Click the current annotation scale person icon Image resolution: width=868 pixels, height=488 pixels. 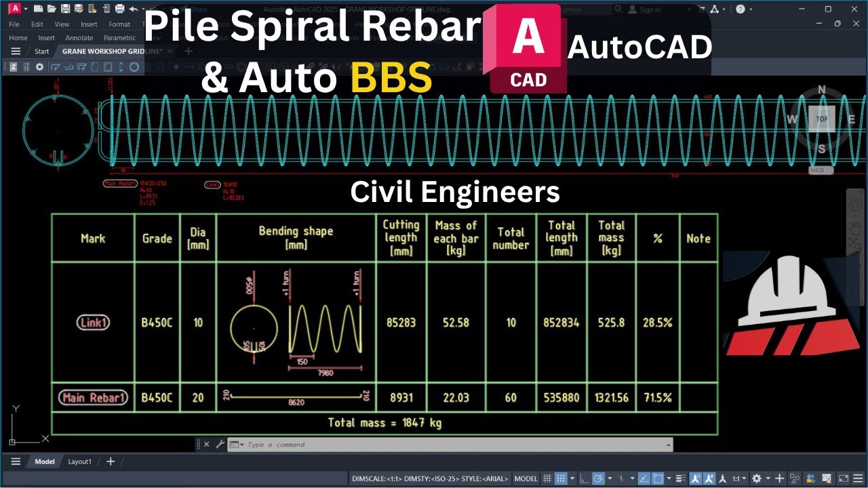(723, 479)
